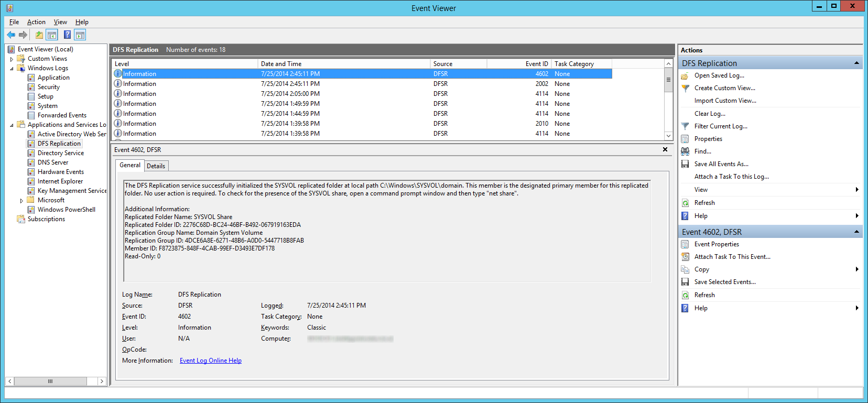
Task: Click the Open Saved Log folder icon
Action: pos(685,75)
